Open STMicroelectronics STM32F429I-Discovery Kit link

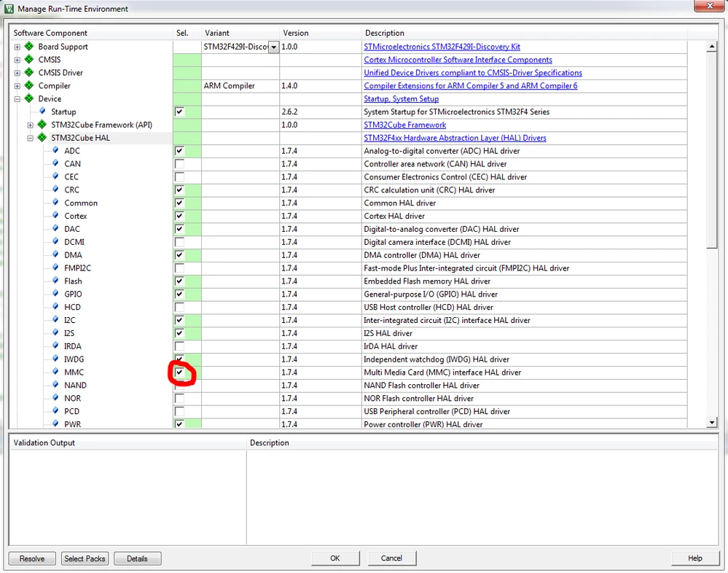(442, 47)
